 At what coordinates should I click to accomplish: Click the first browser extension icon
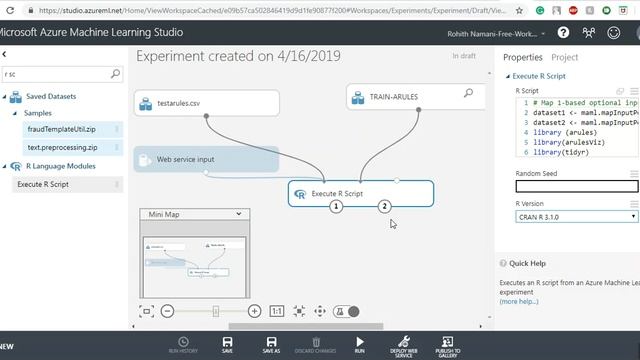point(540,11)
